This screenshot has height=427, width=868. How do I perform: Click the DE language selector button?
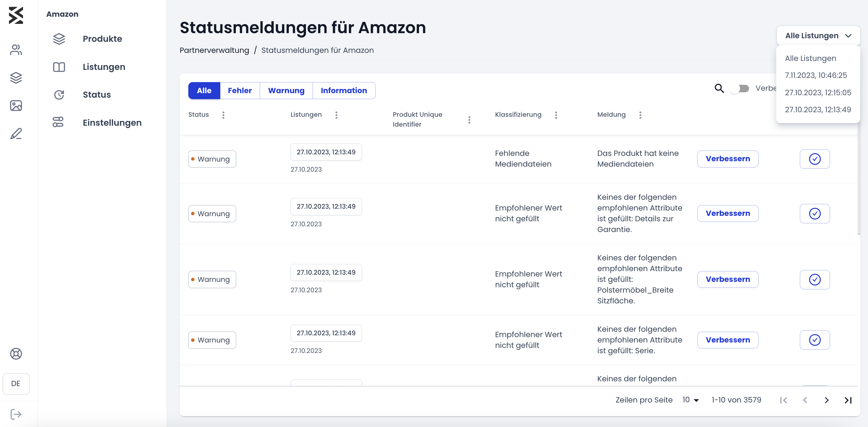tap(16, 384)
